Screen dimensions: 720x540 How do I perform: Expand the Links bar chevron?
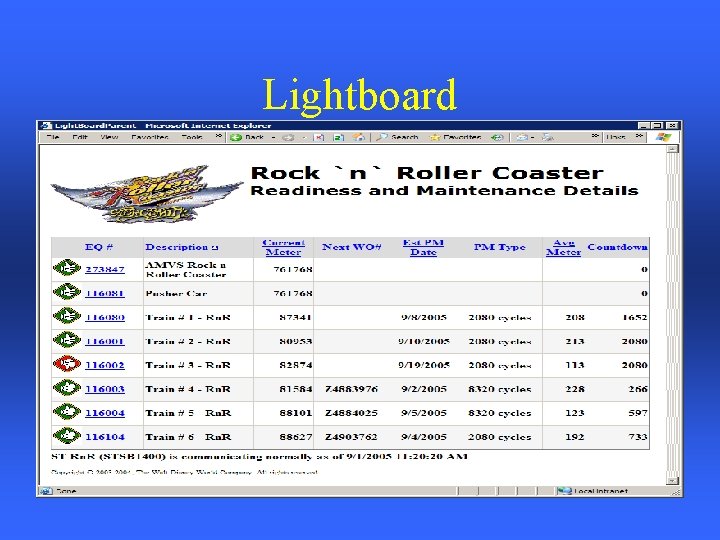click(639, 136)
